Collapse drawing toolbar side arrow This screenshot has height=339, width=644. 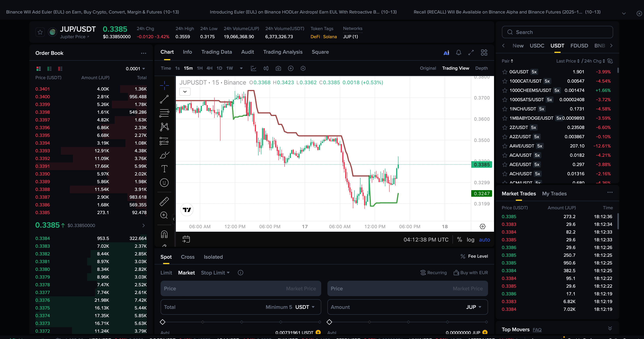(174, 219)
